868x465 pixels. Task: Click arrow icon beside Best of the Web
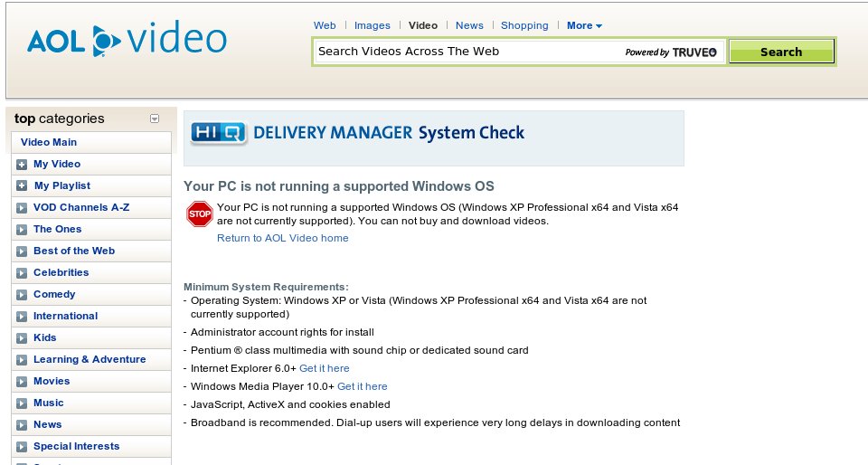tap(22, 251)
